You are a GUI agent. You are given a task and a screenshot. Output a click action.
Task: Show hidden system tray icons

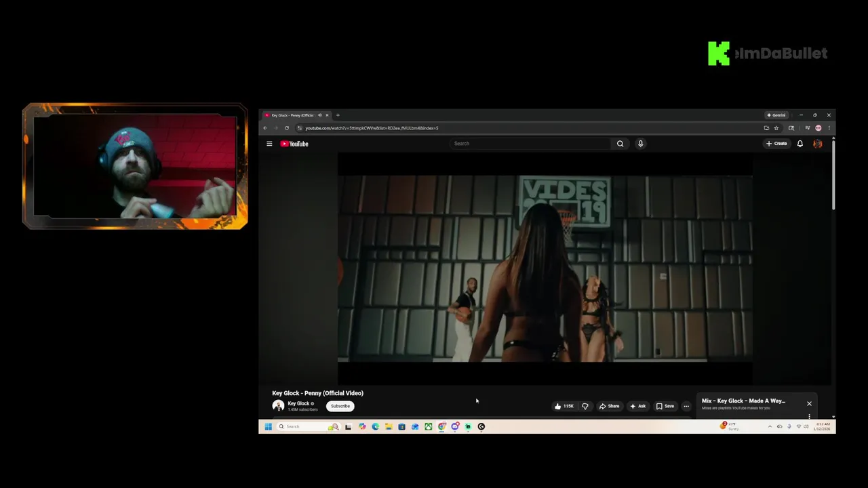[770, 426]
